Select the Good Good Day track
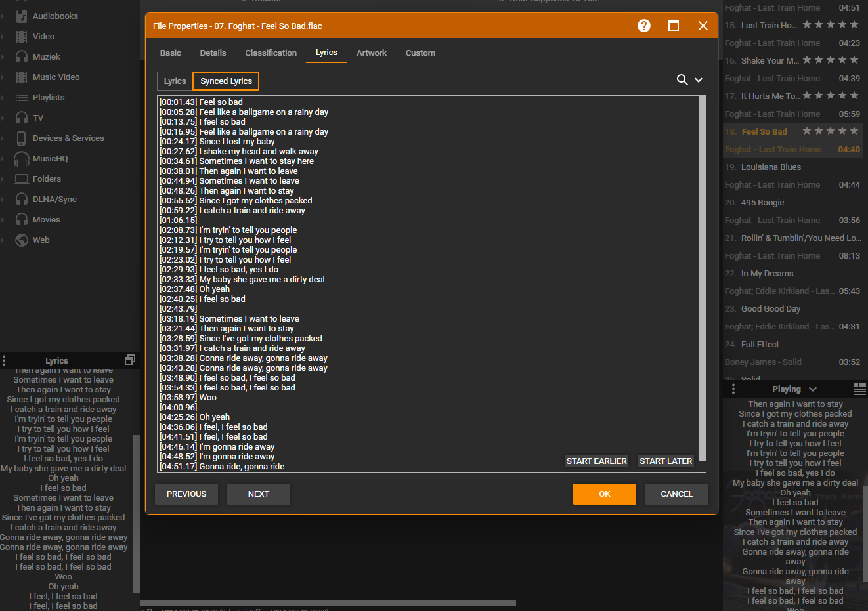The height and width of the screenshot is (611, 868). coord(771,308)
